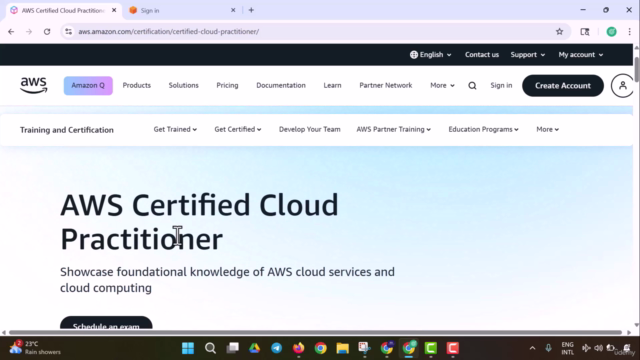Expand the English language dropdown
640x360 pixels.
point(431,55)
